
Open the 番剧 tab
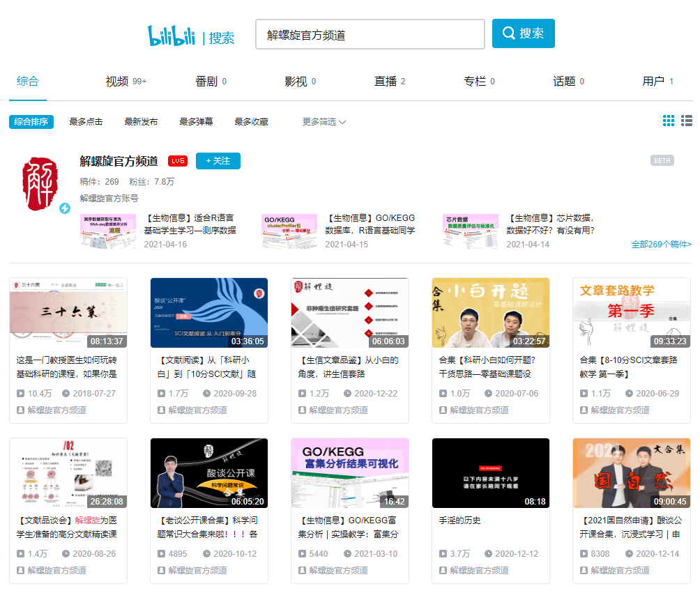pyautogui.click(x=211, y=82)
